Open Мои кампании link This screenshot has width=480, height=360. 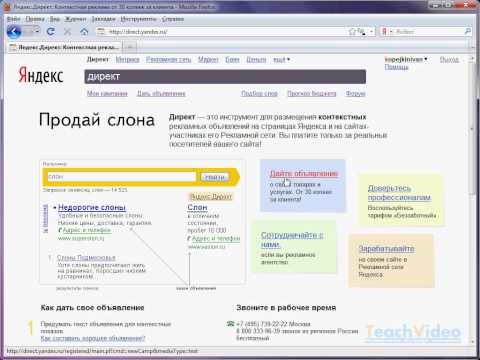pyautogui.click(x=107, y=94)
